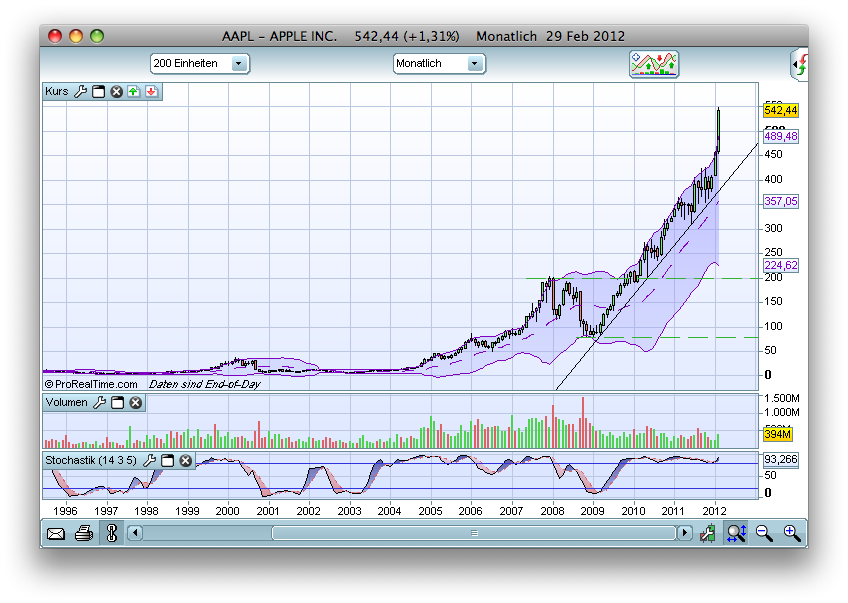Click the 357,05 price label
This screenshot has height=603, width=848.
click(x=780, y=201)
